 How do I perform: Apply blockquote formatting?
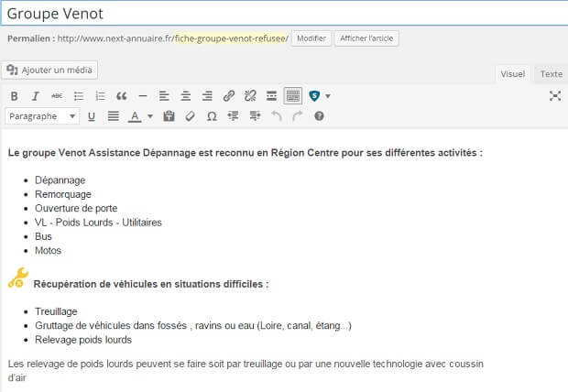point(121,96)
